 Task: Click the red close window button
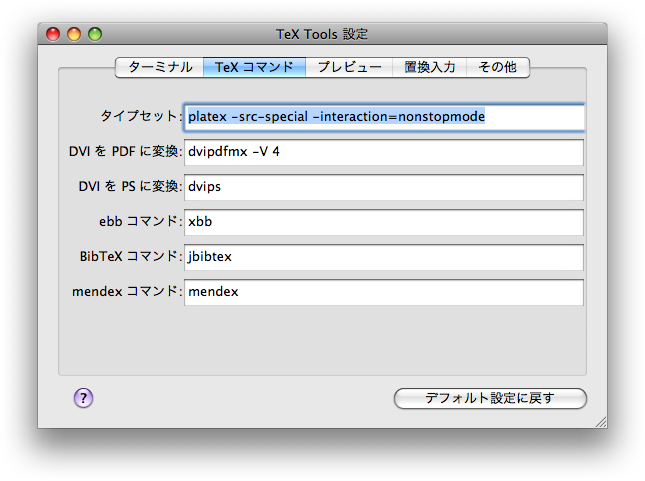[x=53, y=34]
